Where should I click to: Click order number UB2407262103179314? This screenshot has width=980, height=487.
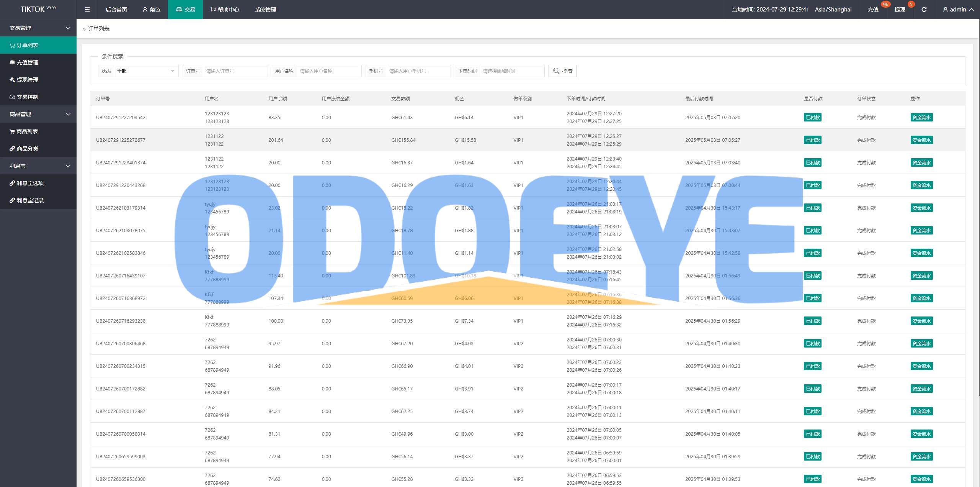(121, 208)
